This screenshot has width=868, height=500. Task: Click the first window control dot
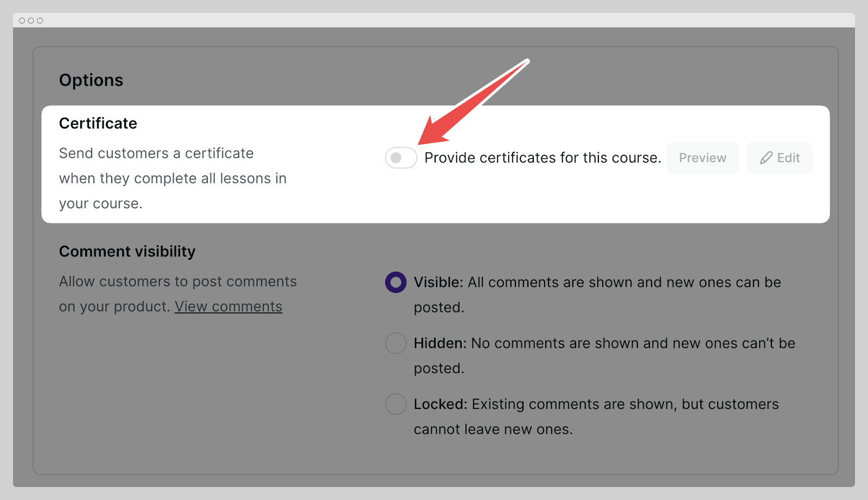click(x=22, y=21)
